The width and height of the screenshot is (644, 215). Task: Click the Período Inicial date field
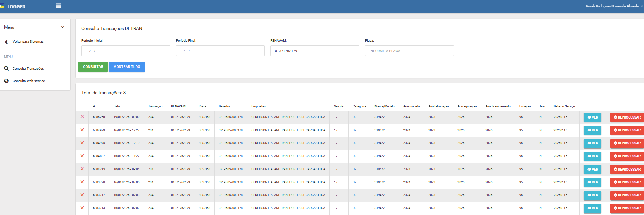pyautogui.click(x=126, y=51)
